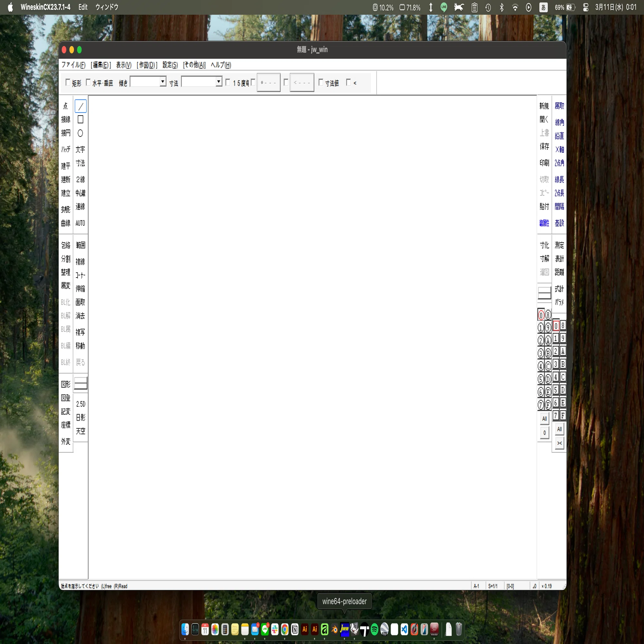Enable the 矩形 checkbox
This screenshot has width=644, height=644.
pyautogui.click(x=68, y=82)
